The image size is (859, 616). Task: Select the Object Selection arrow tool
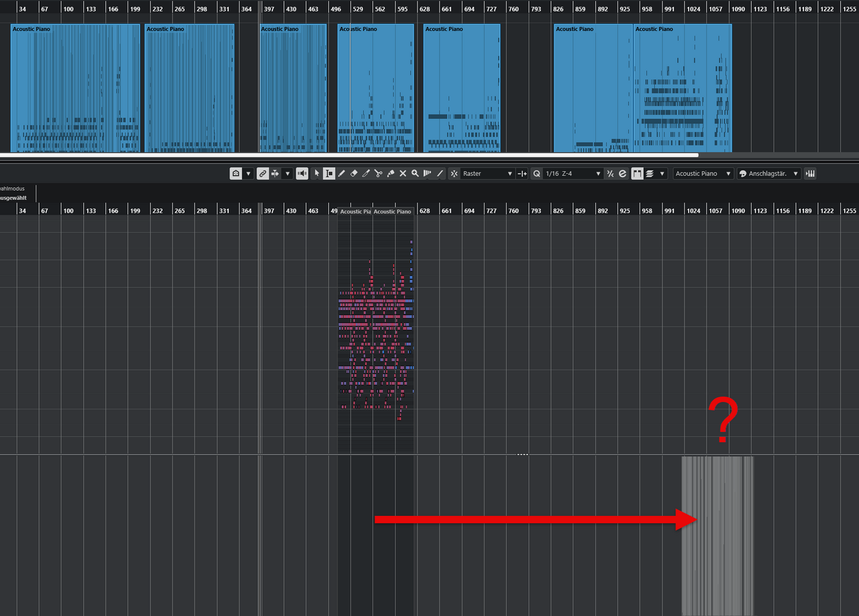pos(317,173)
